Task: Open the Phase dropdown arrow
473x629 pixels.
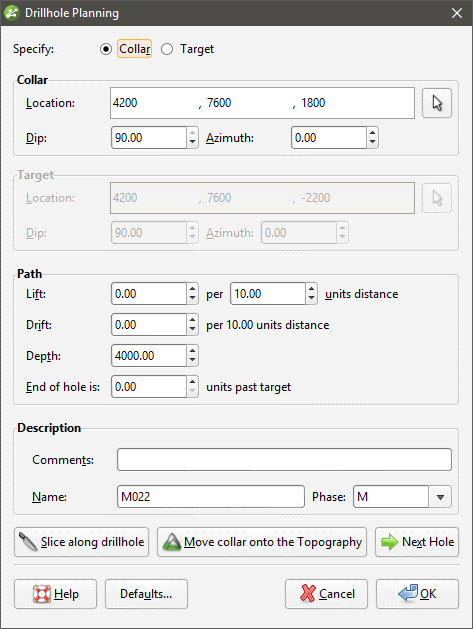Action: (440, 497)
